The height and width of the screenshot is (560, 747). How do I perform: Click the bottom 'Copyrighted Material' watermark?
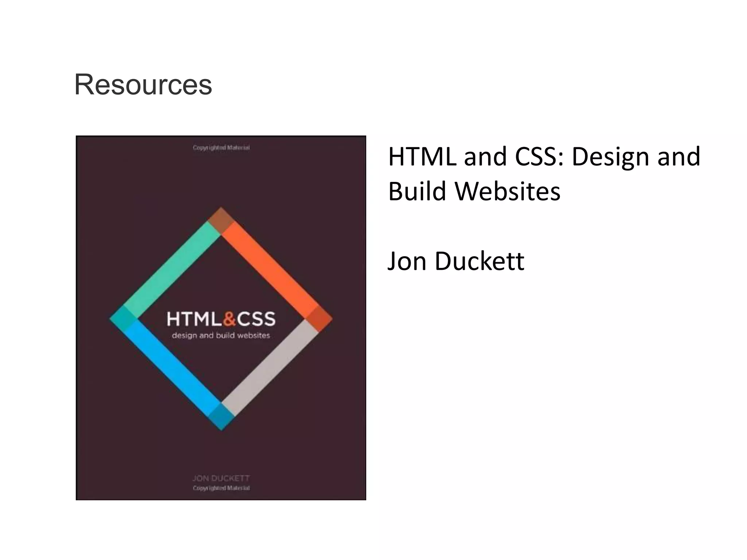point(221,488)
